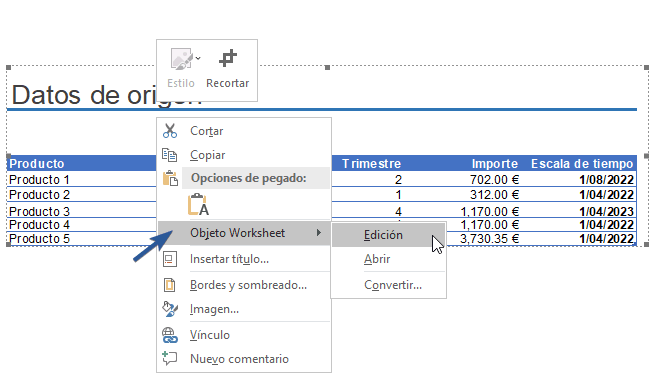Click the top-left selection handle of the object
Image resolution: width=655 pixels, height=389 pixels.
(x=8, y=67)
